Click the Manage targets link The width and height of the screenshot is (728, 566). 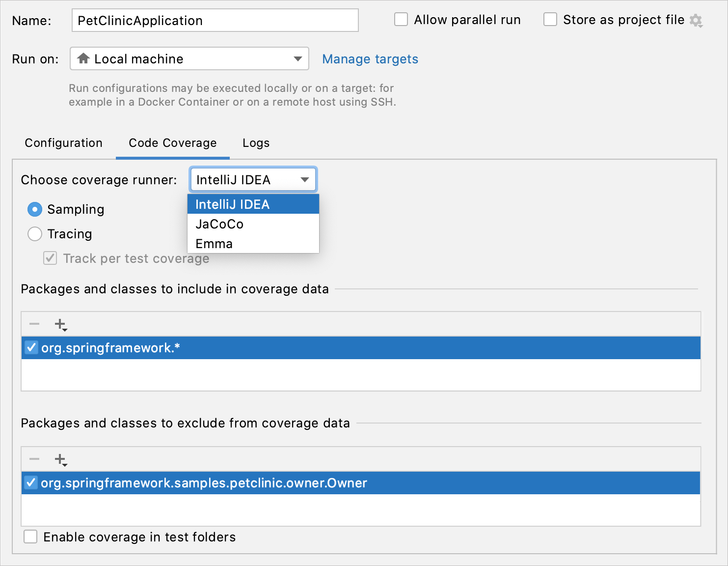coord(370,59)
